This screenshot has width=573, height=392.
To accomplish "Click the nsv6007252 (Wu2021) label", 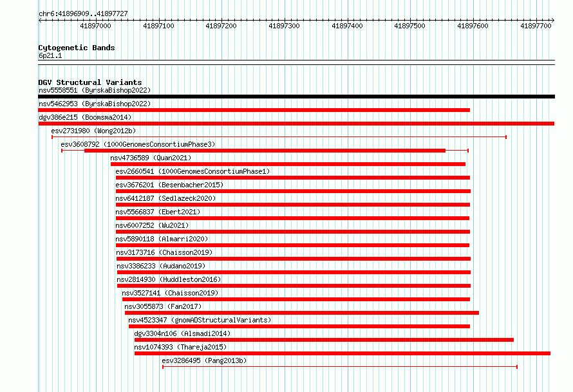I will click(x=152, y=225).
